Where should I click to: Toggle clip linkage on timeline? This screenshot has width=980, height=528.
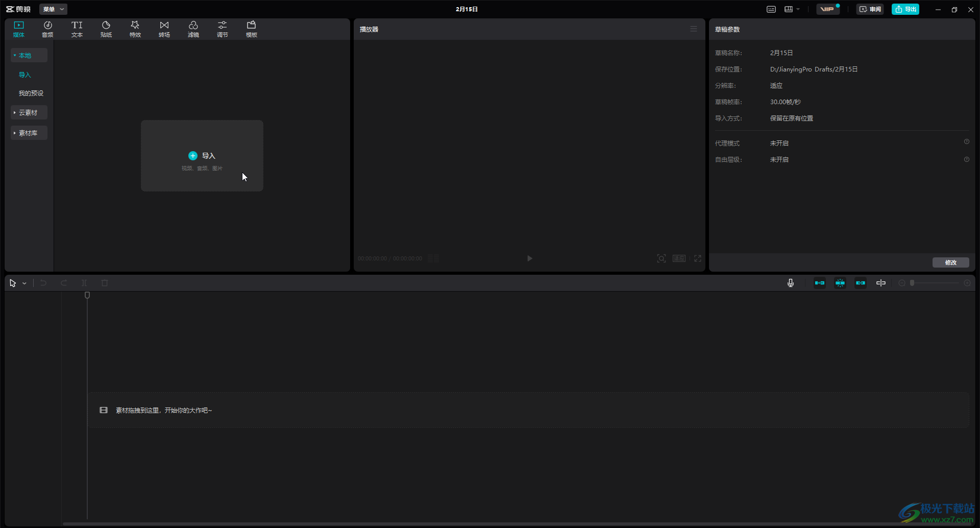tap(861, 283)
